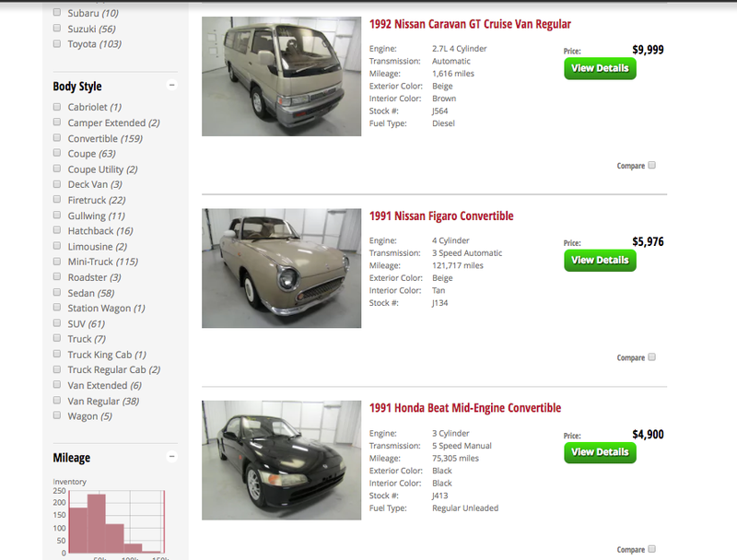737x560 pixels.
Task: Enable the Hatchback body style filter
Action: tap(57, 230)
